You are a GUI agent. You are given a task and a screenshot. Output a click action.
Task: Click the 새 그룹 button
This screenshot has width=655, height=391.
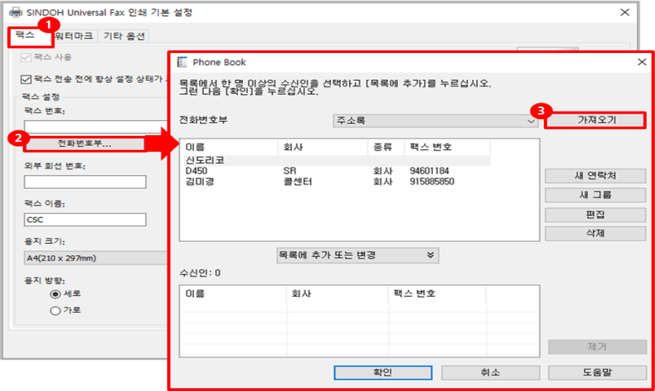click(595, 195)
